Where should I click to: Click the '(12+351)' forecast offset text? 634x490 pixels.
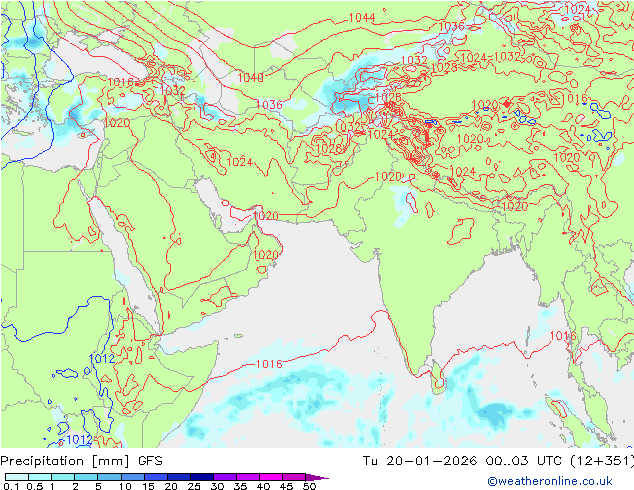tap(602, 461)
